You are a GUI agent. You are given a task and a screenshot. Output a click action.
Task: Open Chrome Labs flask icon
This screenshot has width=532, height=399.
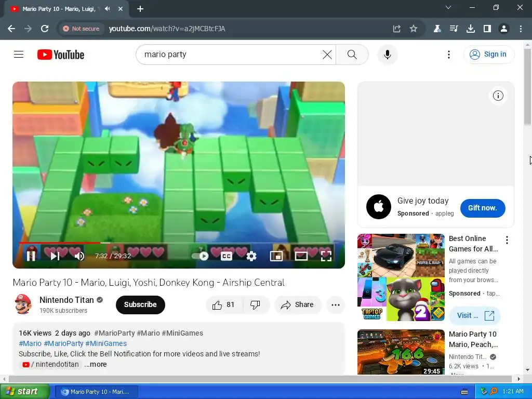[437, 29]
